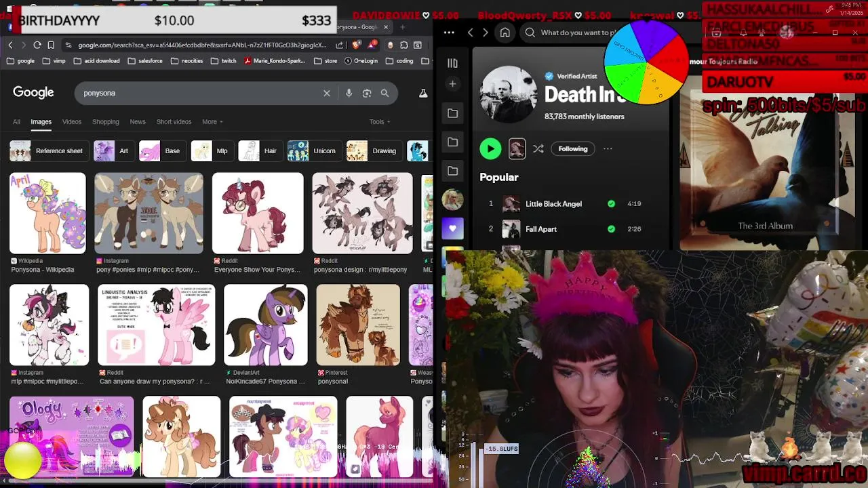Viewport: 868px width, 488px height.
Task: Open Google Search Labs flask icon
Action: click(423, 93)
